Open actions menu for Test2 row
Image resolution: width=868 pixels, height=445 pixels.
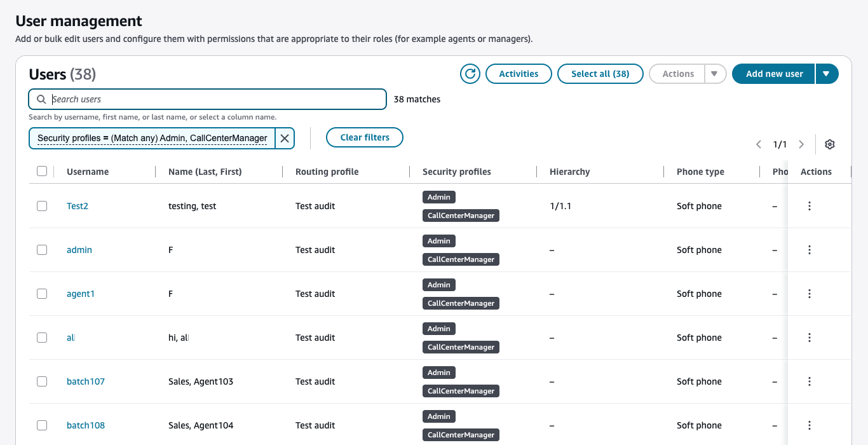(x=810, y=206)
